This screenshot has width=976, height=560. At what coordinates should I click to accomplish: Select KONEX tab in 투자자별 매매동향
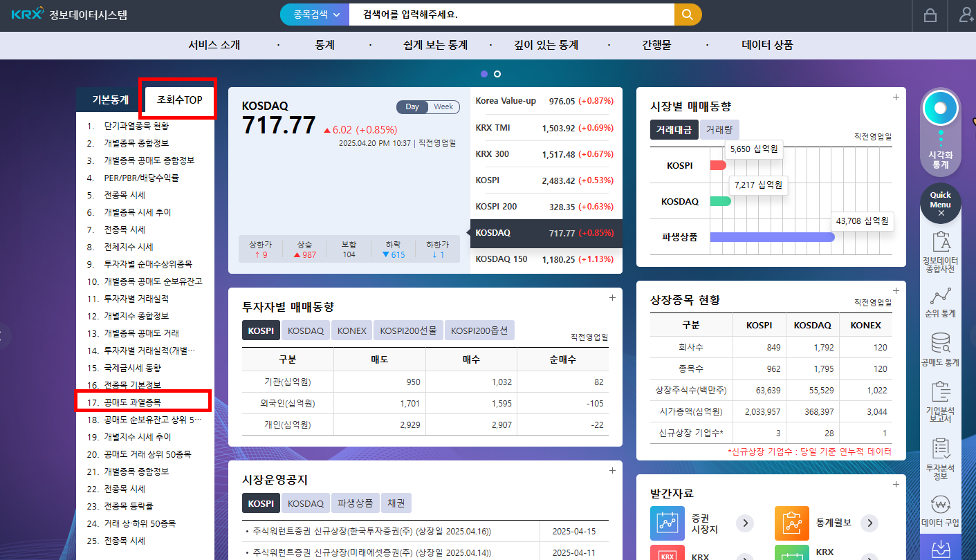point(352,330)
